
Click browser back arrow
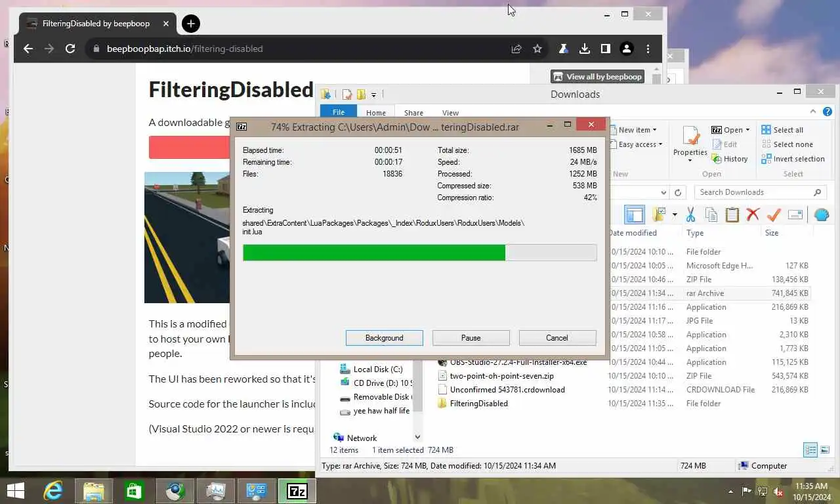point(28,49)
